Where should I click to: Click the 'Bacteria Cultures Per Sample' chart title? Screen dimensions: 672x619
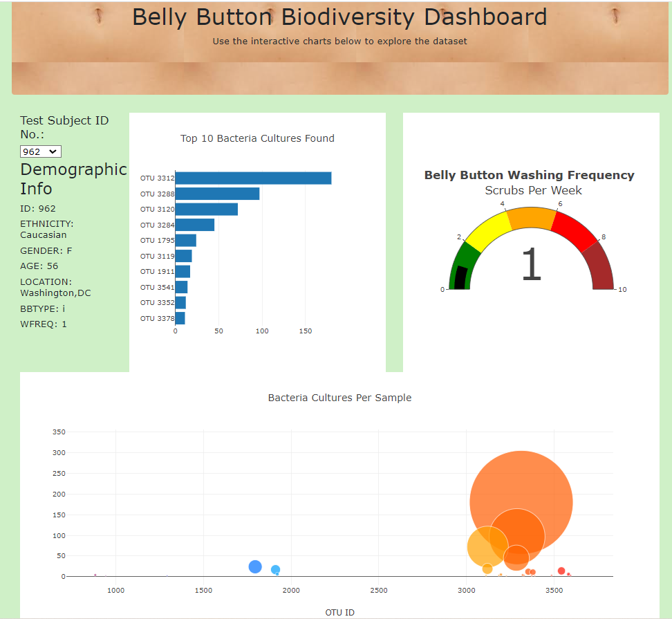click(x=339, y=398)
